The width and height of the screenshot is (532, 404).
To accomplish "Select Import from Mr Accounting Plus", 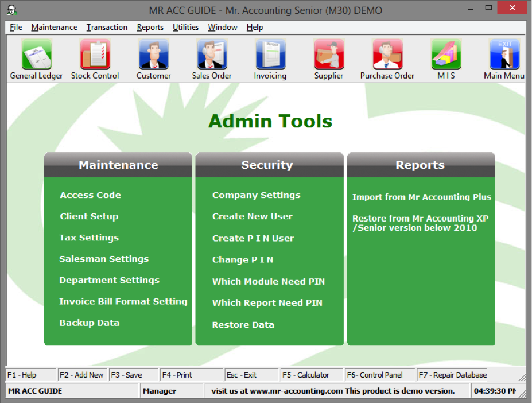I will pyautogui.click(x=421, y=197).
